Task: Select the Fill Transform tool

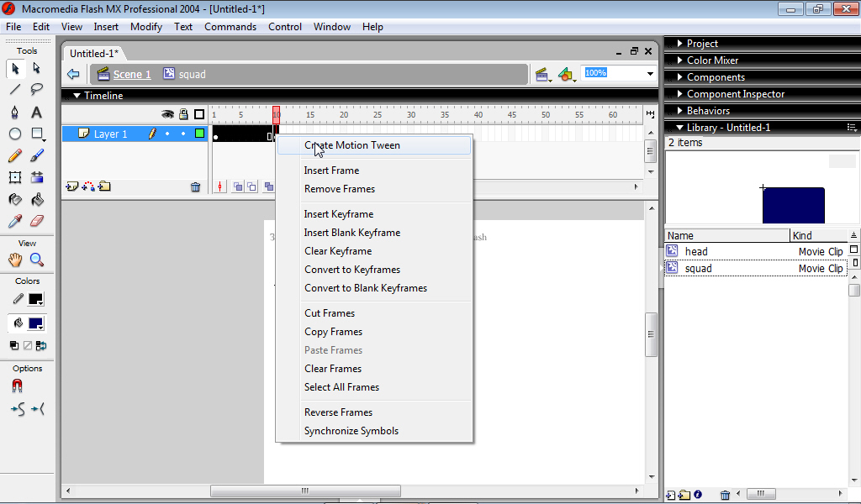Action: [37, 177]
